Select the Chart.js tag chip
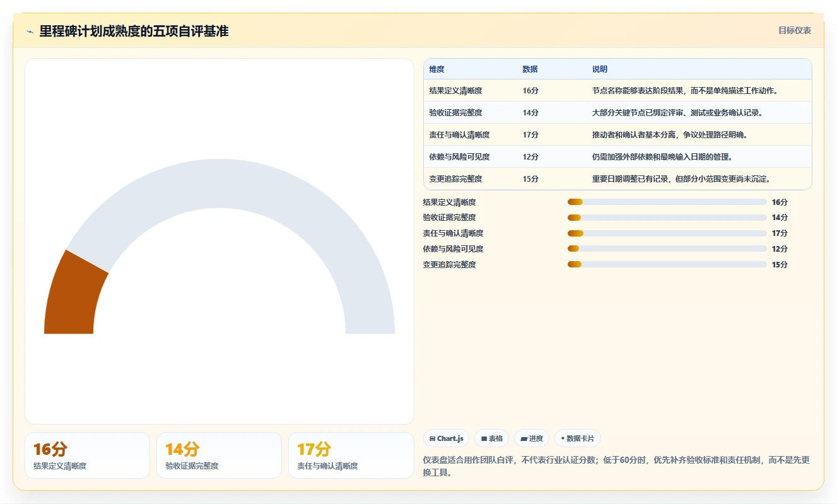837x504 pixels. click(446, 438)
